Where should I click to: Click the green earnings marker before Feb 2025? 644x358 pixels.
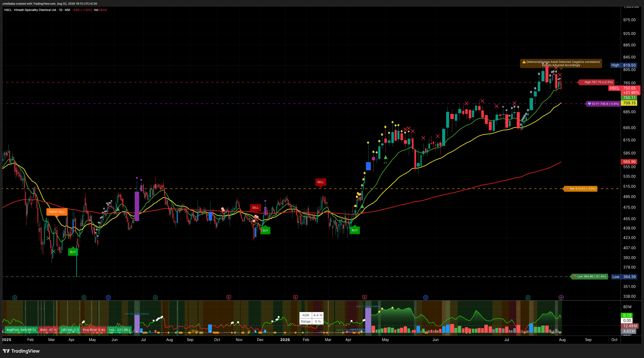coord(15,297)
